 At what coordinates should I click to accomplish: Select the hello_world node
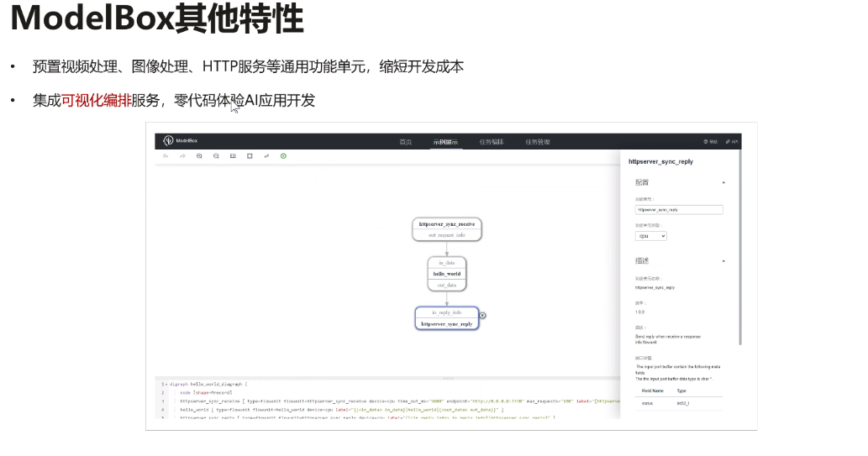(447, 274)
